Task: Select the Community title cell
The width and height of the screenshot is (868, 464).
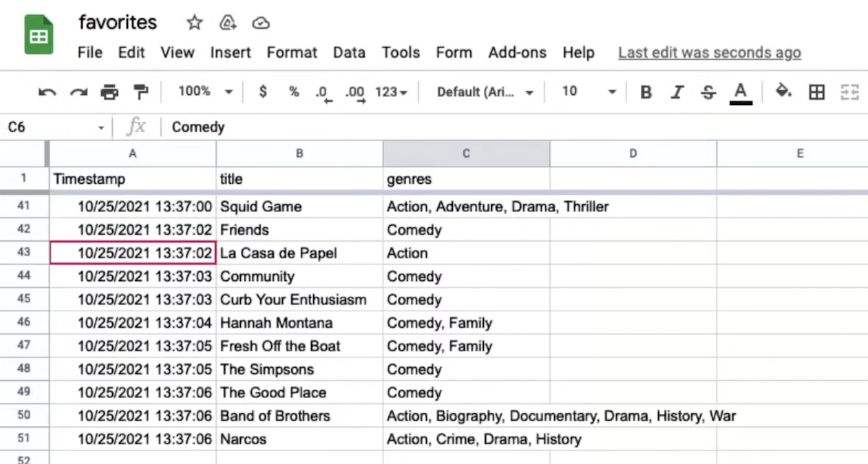Action: [299, 277]
